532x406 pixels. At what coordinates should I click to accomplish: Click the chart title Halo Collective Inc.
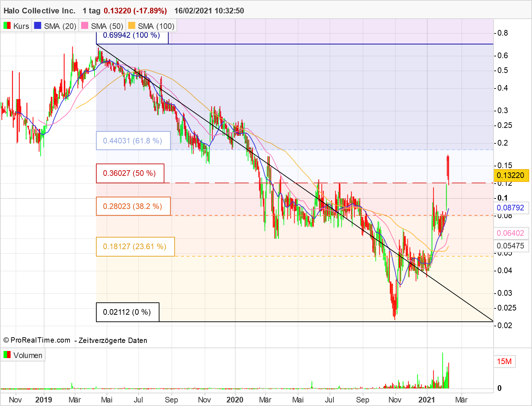coord(40,11)
